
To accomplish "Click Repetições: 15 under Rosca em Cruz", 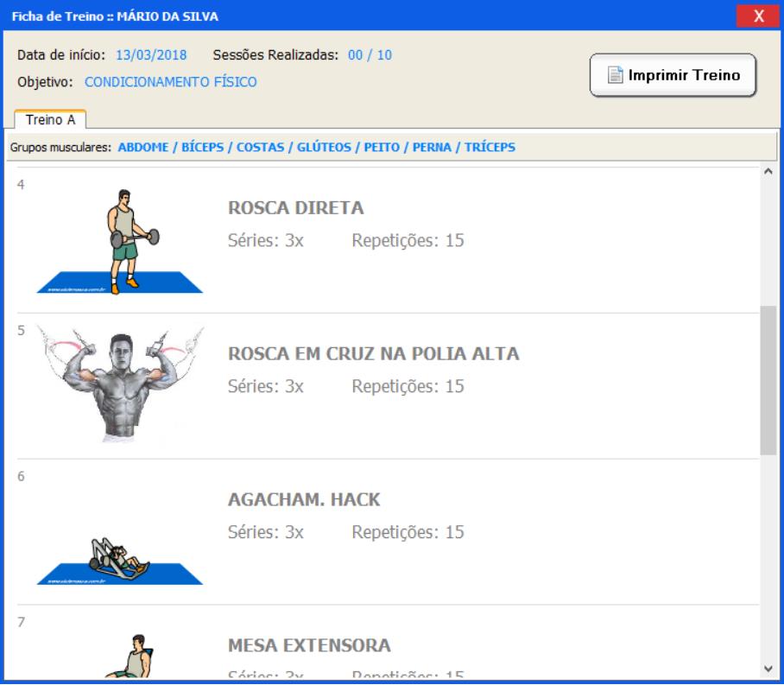I will [x=408, y=386].
